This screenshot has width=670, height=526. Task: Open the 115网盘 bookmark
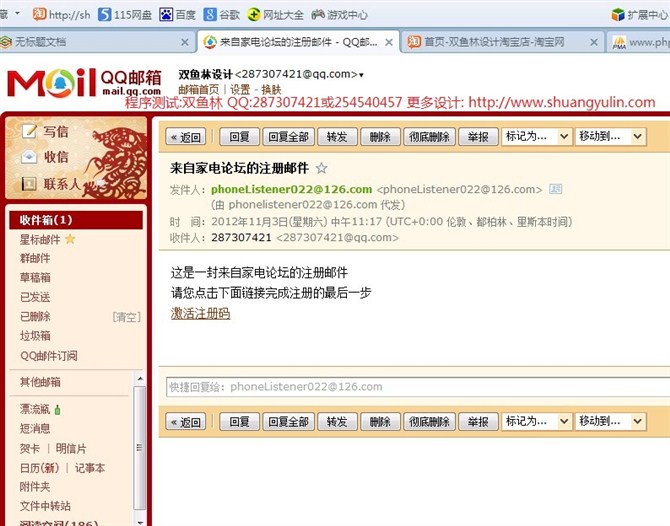125,15
